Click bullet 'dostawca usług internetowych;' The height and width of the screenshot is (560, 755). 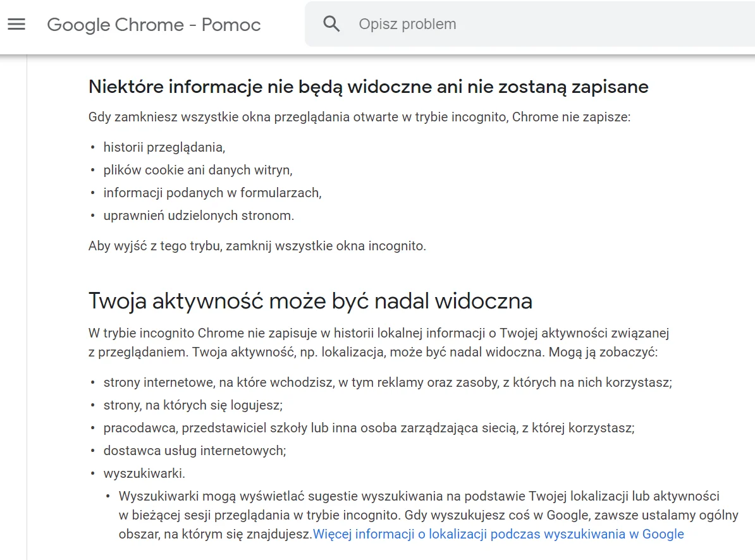[195, 451]
